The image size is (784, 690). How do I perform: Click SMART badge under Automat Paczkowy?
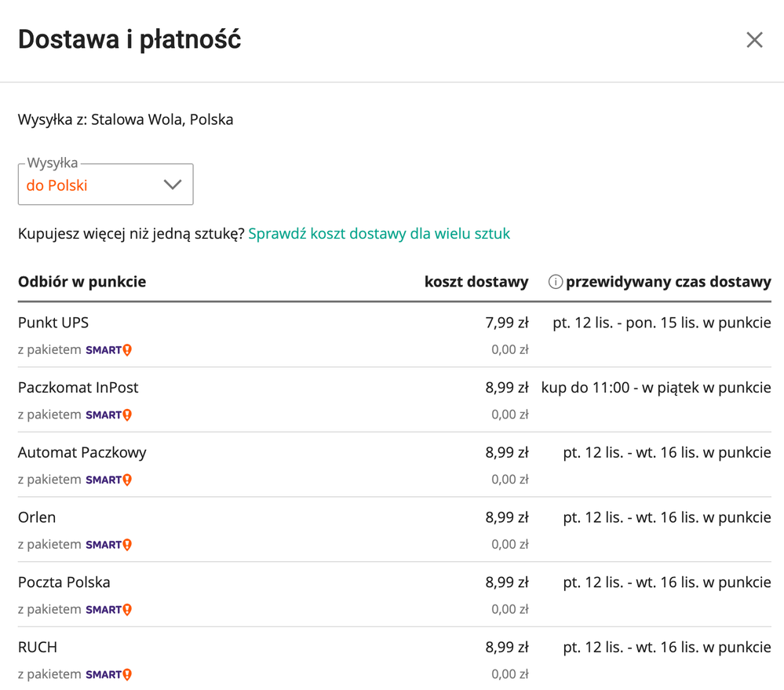(x=108, y=480)
